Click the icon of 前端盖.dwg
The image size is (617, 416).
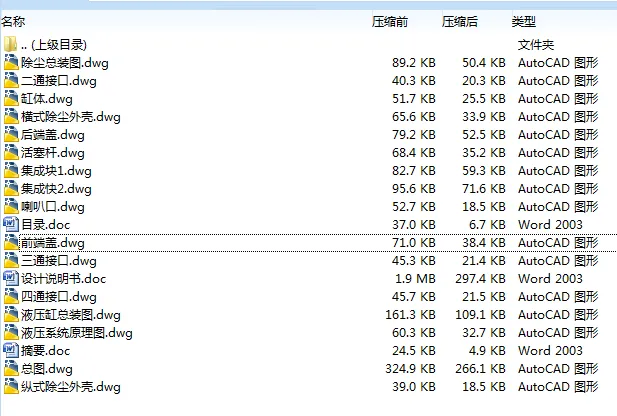click(11, 242)
